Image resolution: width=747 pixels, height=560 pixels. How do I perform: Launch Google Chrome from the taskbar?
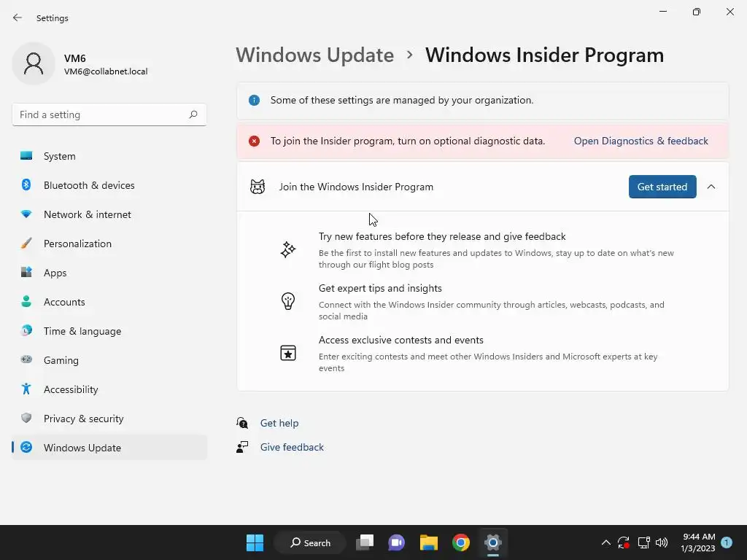[461, 542]
